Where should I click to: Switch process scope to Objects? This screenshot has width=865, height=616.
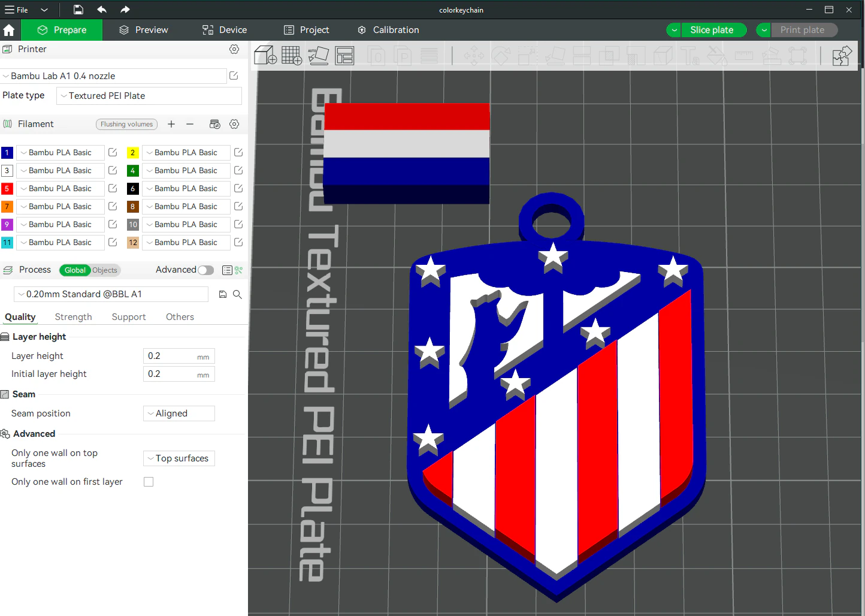(105, 270)
